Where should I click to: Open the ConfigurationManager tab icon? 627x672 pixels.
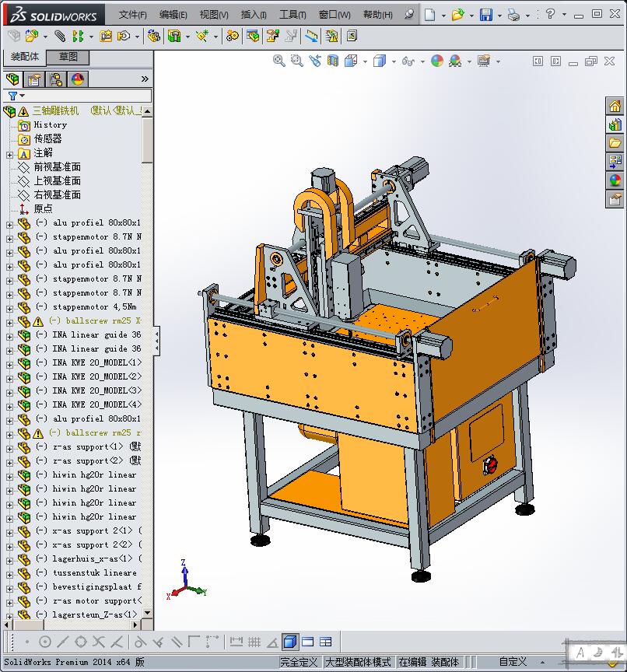pyautogui.click(x=56, y=79)
